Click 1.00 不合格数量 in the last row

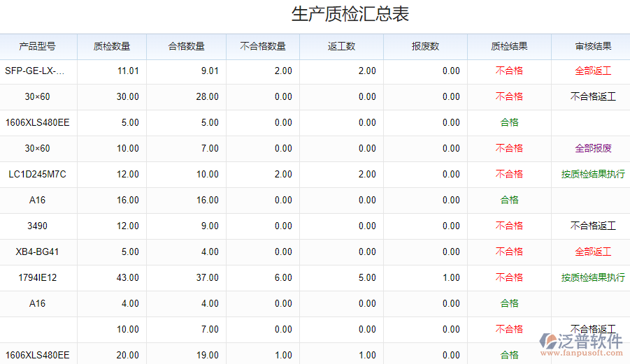(283, 355)
